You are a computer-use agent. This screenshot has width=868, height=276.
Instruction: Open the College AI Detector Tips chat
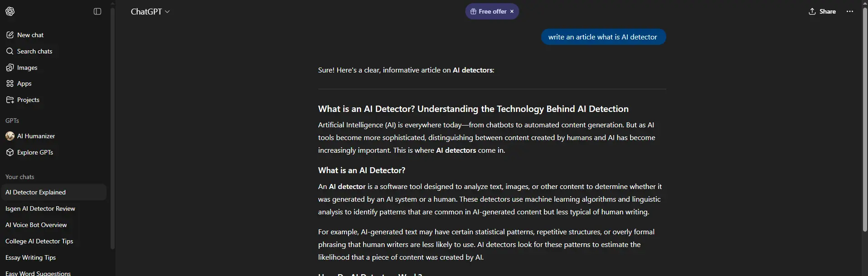(x=39, y=241)
